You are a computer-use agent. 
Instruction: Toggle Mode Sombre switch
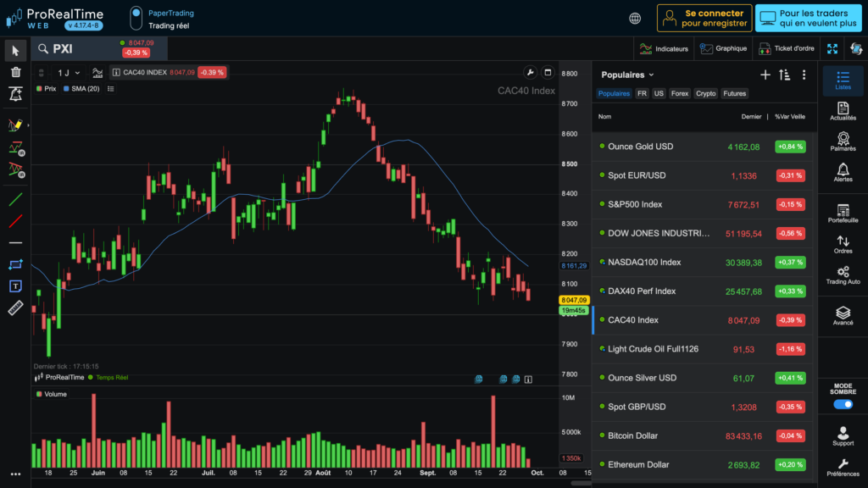pos(843,404)
